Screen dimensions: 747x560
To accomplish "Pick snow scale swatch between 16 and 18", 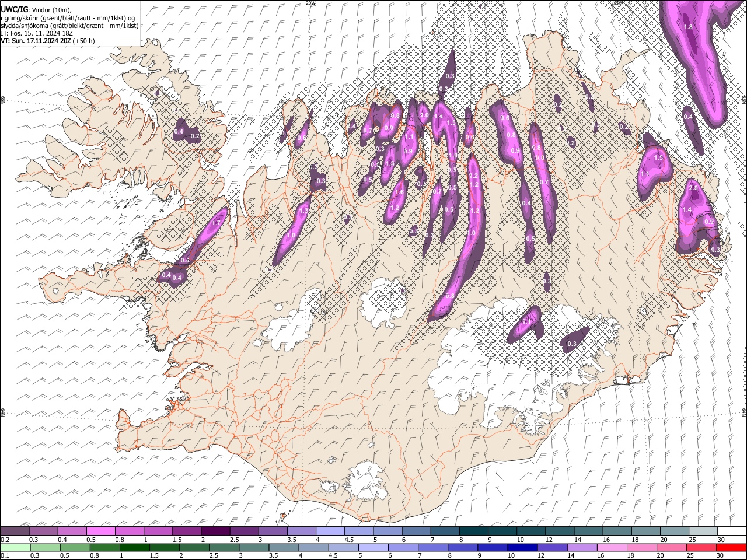I will pyautogui.click(x=617, y=531).
